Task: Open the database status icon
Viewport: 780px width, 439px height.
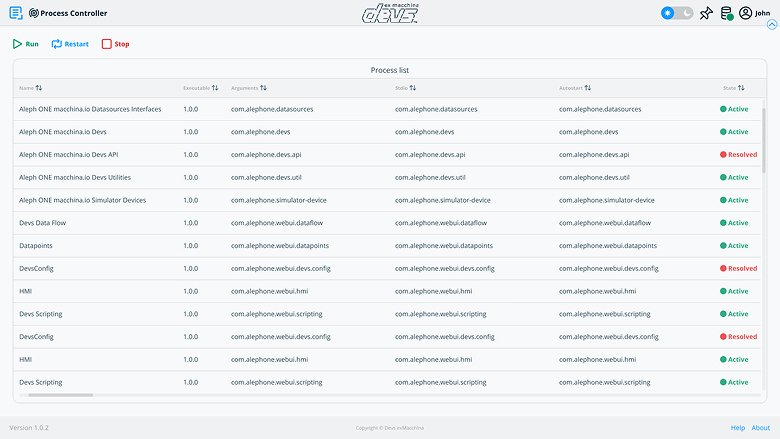Action: 726,13
